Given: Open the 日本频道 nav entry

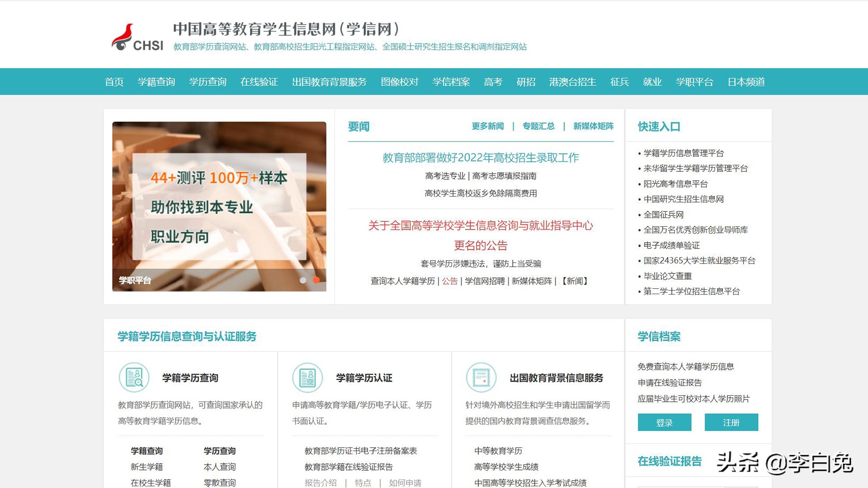Looking at the screenshot, I should (746, 82).
